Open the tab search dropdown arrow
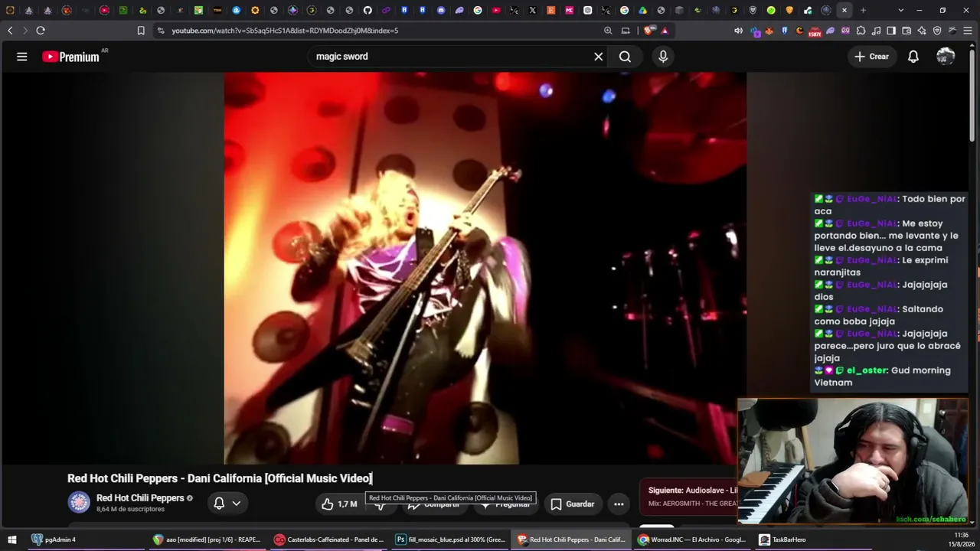Screen dimensions: 980x551 pos(900,11)
